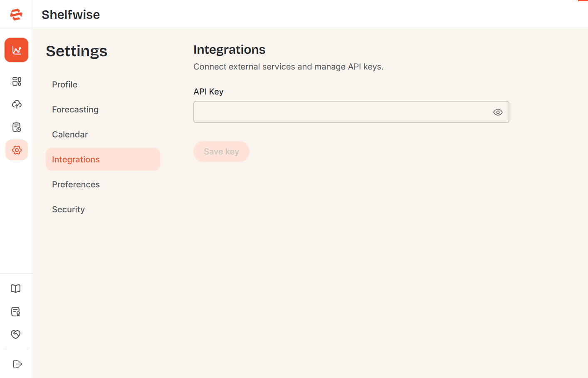
Task: Focus the API Key input field
Action: (351, 112)
